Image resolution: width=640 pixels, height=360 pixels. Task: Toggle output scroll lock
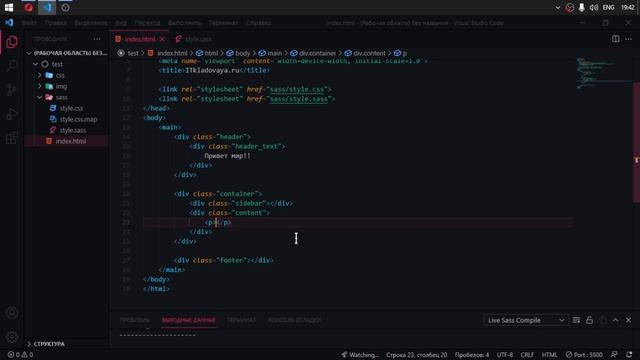pos(589,320)
